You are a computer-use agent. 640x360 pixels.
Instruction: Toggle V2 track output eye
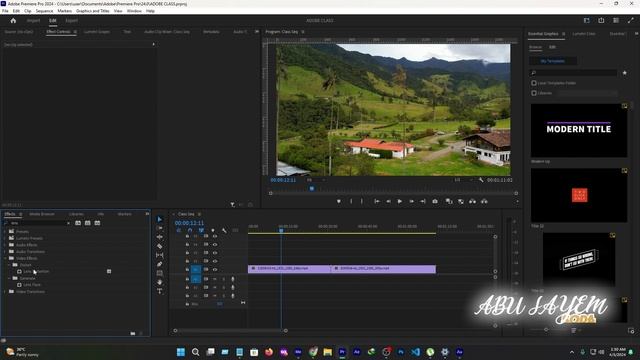point(215,261)
